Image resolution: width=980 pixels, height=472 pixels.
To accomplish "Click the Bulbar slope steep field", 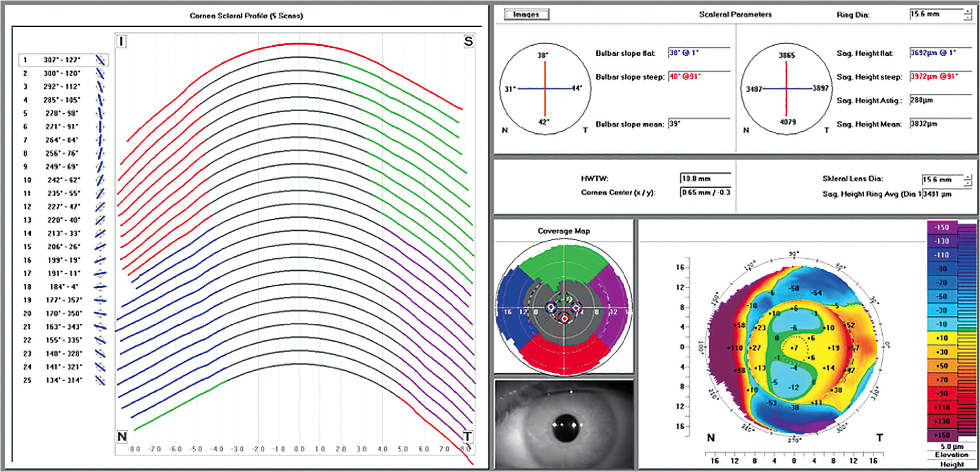I will point(699,76).
